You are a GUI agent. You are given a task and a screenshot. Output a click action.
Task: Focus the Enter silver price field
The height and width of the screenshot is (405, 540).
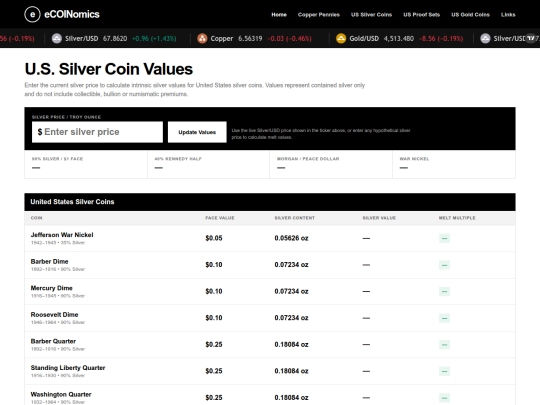(x=97, y=132)
